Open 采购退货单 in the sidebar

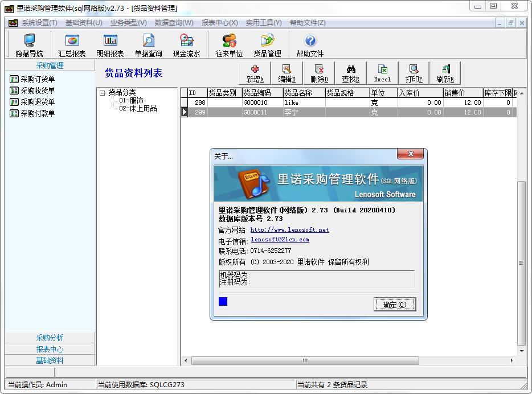pyautogui.click(x=32, y=102)
